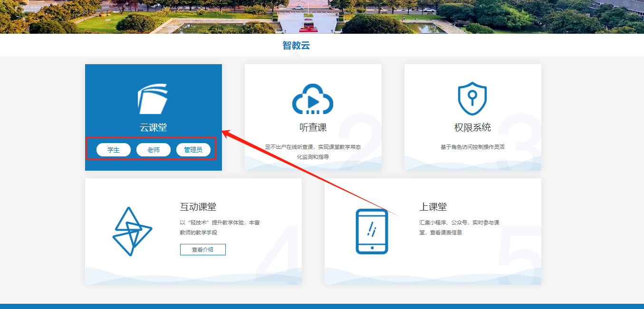644x309 pixels.
Task: Open the 互动课堂 title link
Action: [198, 207]
